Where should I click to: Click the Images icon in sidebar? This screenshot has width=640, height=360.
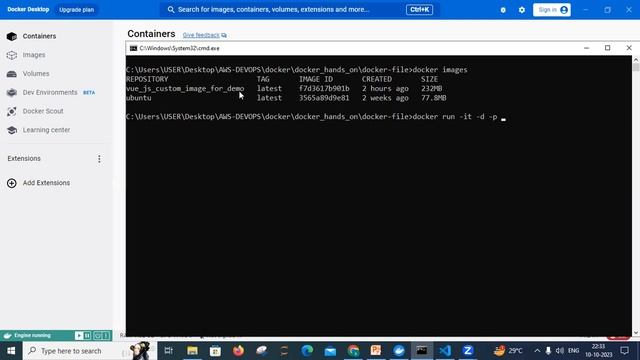coord(12,55)
